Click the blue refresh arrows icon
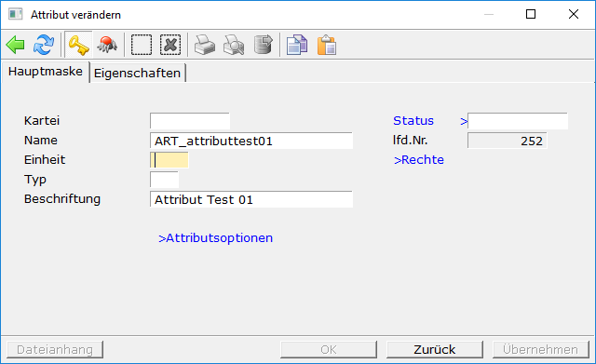Viewport: 596px width, 364px height. 44,45
